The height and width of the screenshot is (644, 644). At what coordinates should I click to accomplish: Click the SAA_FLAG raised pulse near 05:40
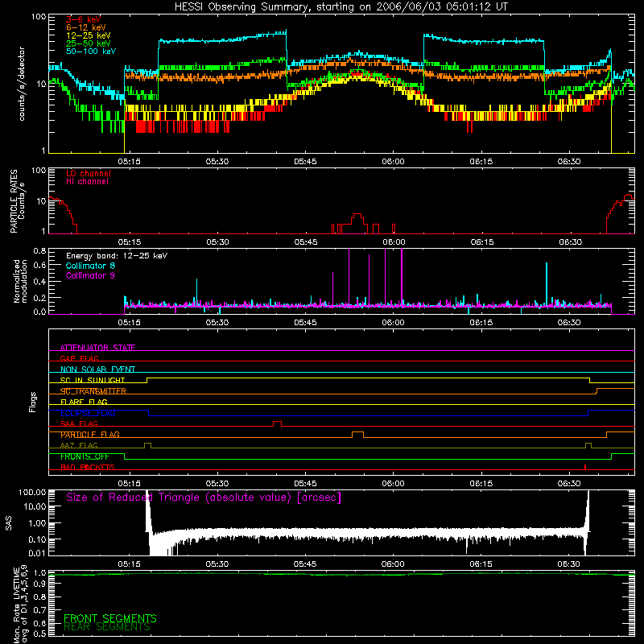[x=277, y=423]
